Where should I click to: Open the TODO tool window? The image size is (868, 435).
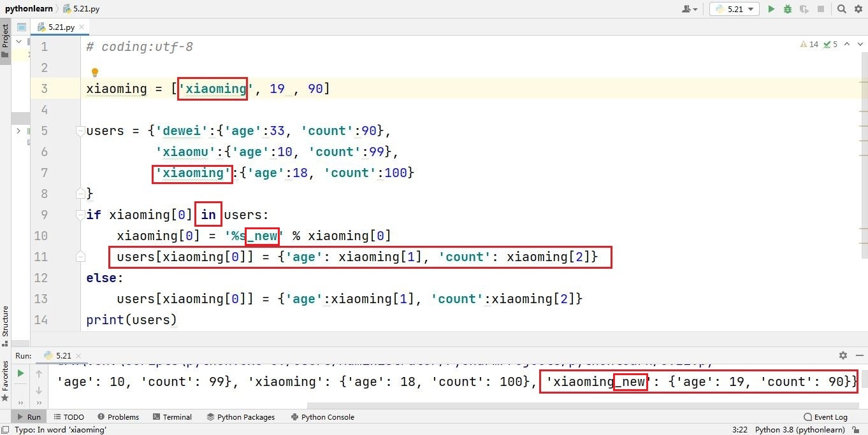69,417
